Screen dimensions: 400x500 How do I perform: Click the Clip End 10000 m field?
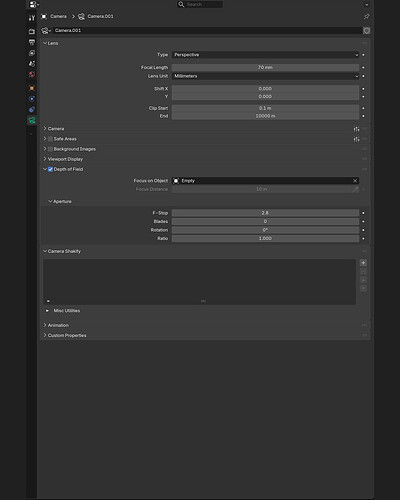coord(265,116)
